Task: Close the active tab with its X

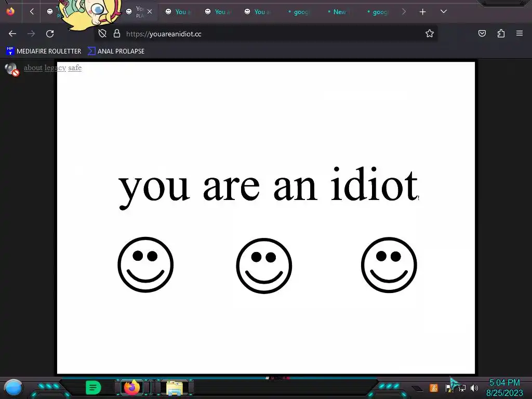Action: pos(150,11)
